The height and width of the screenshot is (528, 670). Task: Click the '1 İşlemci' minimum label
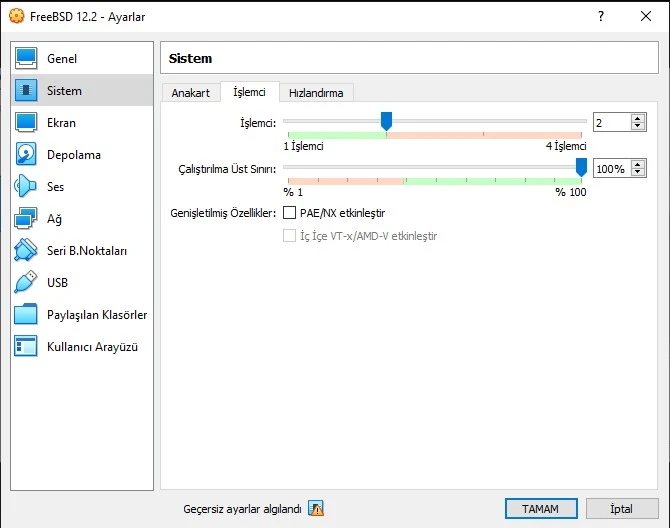tap(303, 146)
